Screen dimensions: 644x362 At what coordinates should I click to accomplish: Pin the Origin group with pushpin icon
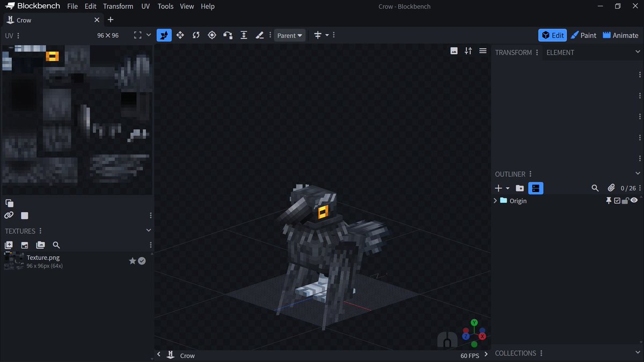[x=609, y=201]
